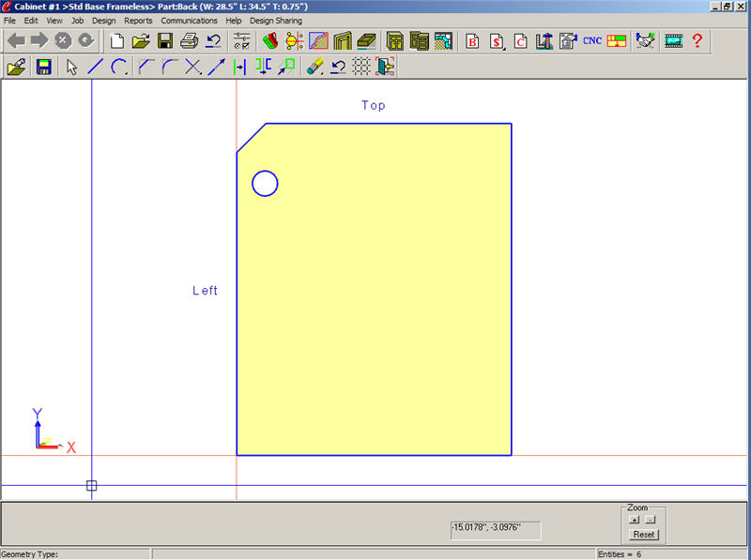Click the yellow circle hardware alignment icon
This screenshot has width=751, height=560.
pos(295,40)
